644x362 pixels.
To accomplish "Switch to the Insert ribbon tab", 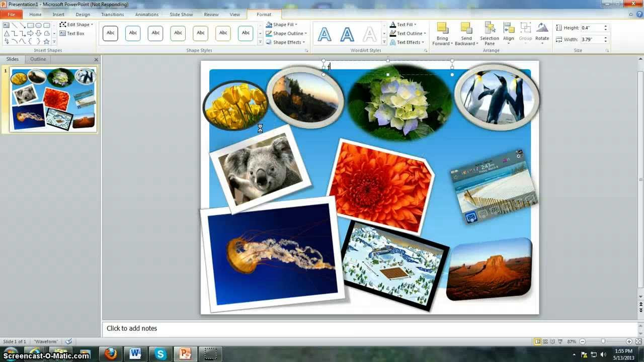I will pos(58,15).
